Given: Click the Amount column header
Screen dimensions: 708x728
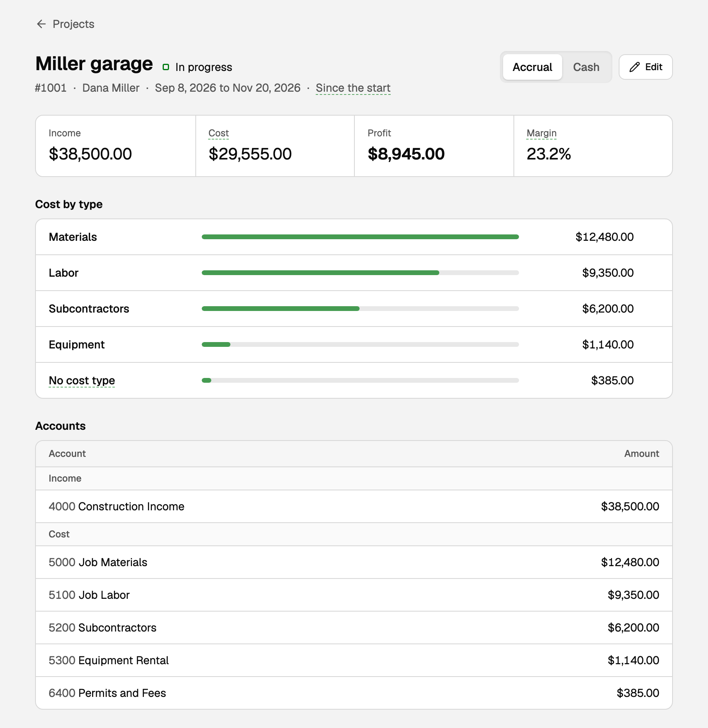Looking at the screenshot, I should pyautogui.click(x=641, y=454).
